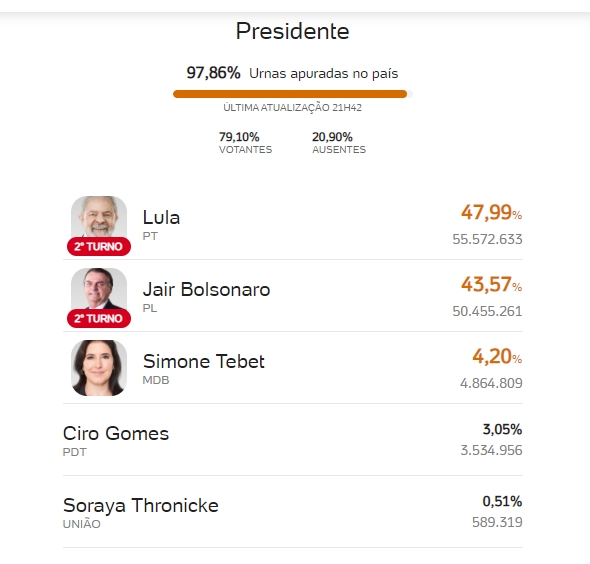
Task: Click the 20,90% Ausentes statistic
Action: pos(339,143)
